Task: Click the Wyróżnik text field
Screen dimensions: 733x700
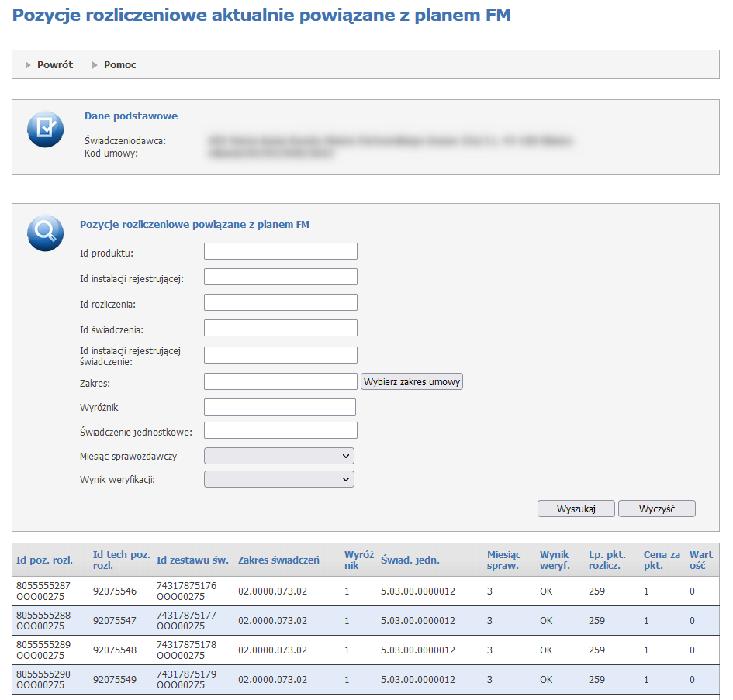Action: [x=279, y=407]
